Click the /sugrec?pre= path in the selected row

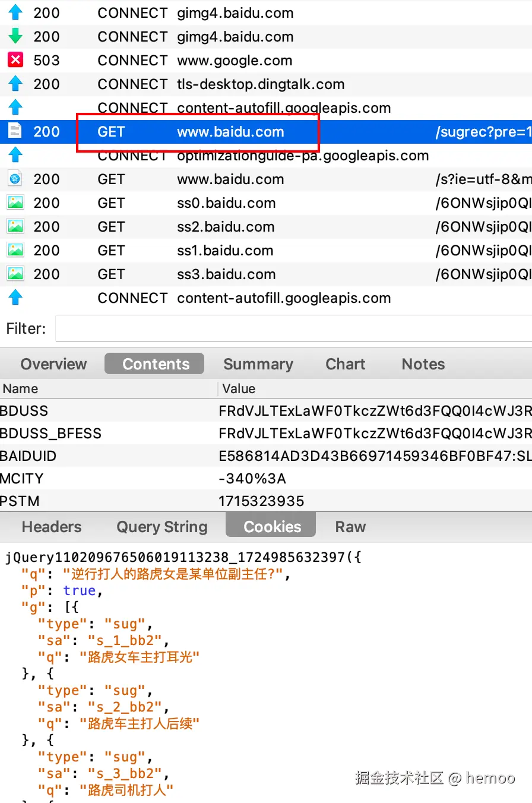(x=483, y=132)
